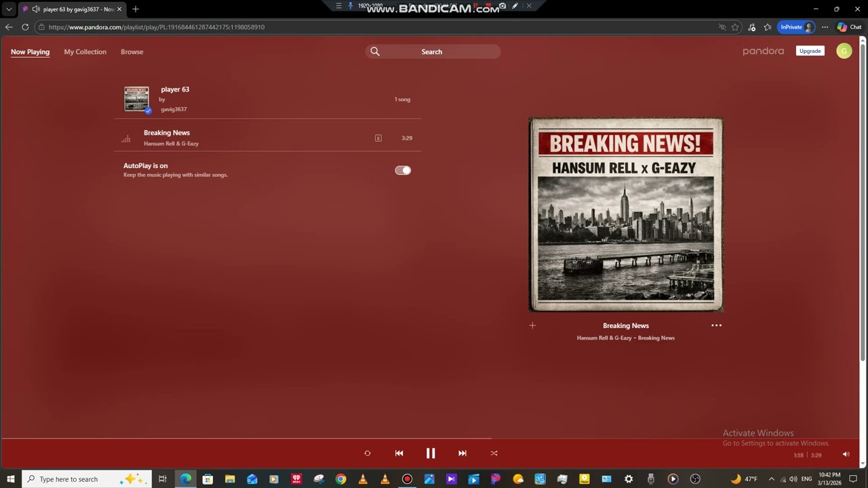Viewport: 868px width, 488px height.
Task: Click the pandora logo
Action: [763, 51]
